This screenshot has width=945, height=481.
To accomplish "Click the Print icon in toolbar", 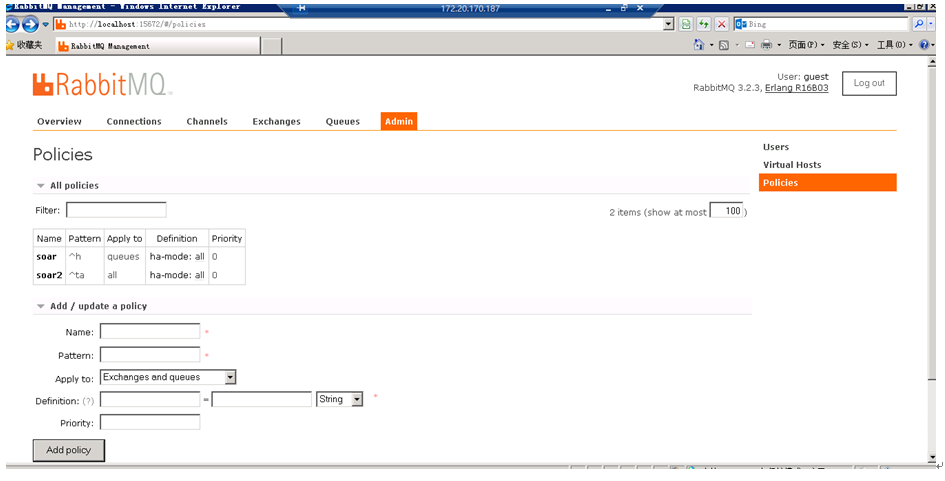I will tap(767, 45).
